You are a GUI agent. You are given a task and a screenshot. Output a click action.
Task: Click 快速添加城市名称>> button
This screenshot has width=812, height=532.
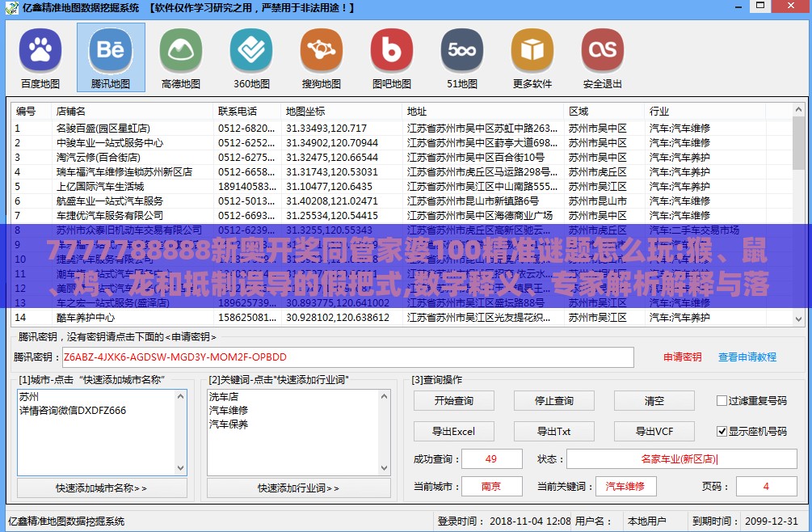102,488
